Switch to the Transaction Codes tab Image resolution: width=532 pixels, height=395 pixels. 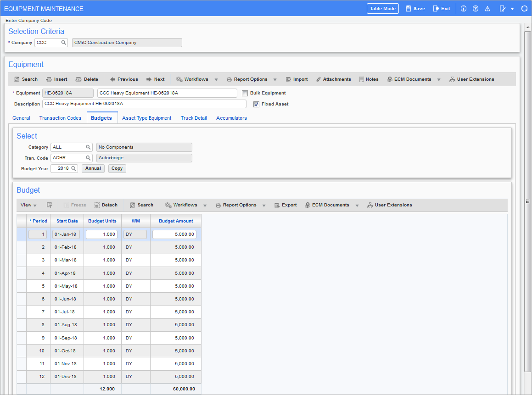coord(60,118)
